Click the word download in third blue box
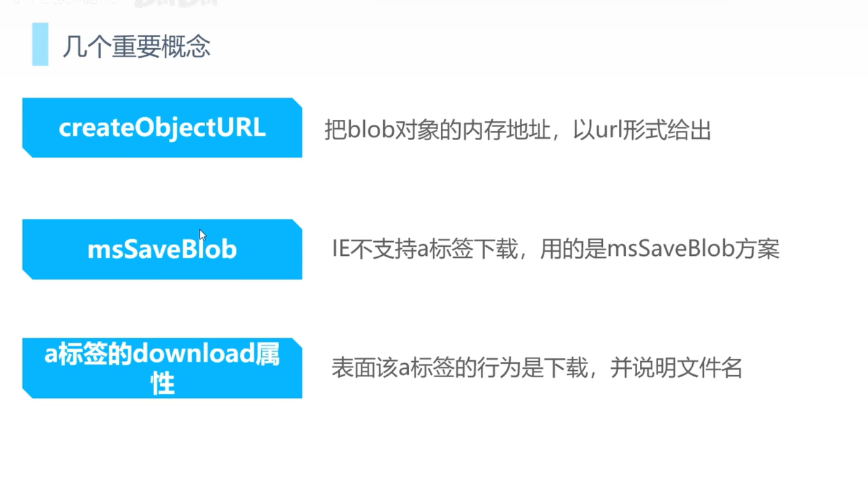The image size is (868, 504). click(193, 354)
